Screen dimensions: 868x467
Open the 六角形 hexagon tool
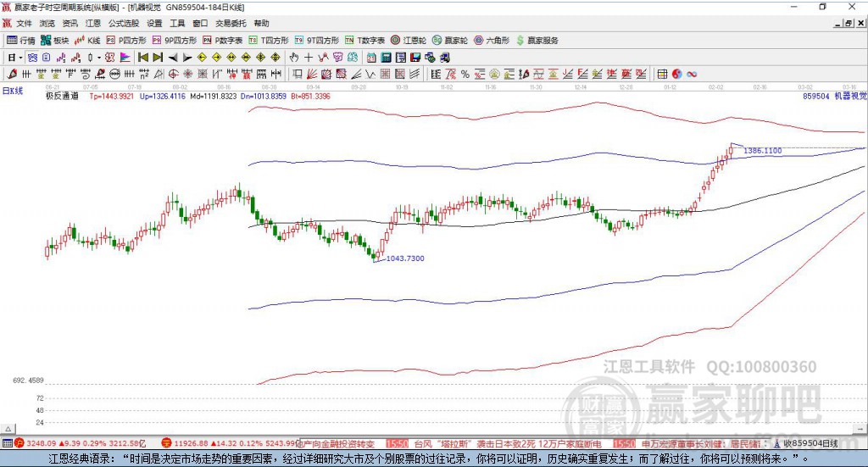click(491, 40)
